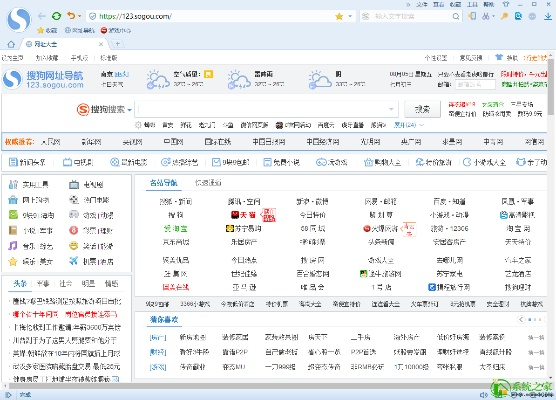The height and width of the screenshot is (400, 556).
Task: Click the 搜索 search button
Action: (x=422, y=109)
